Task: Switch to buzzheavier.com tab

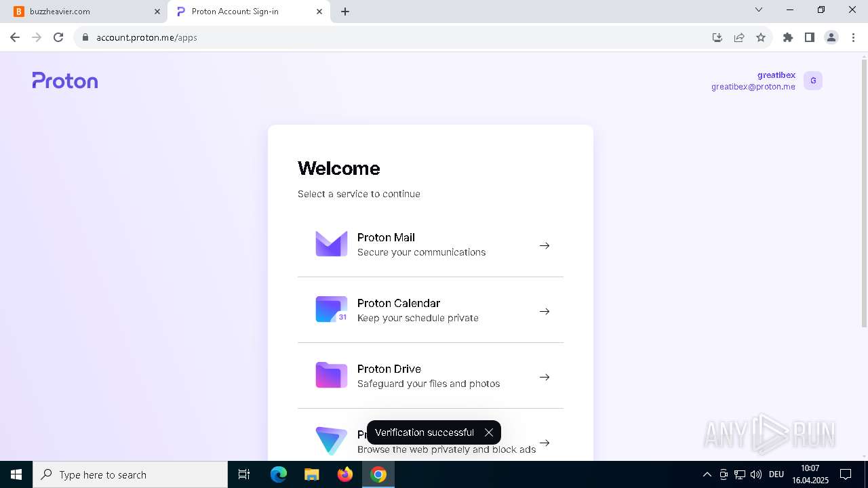Action: pyautogui.click(x=83, y=12)
